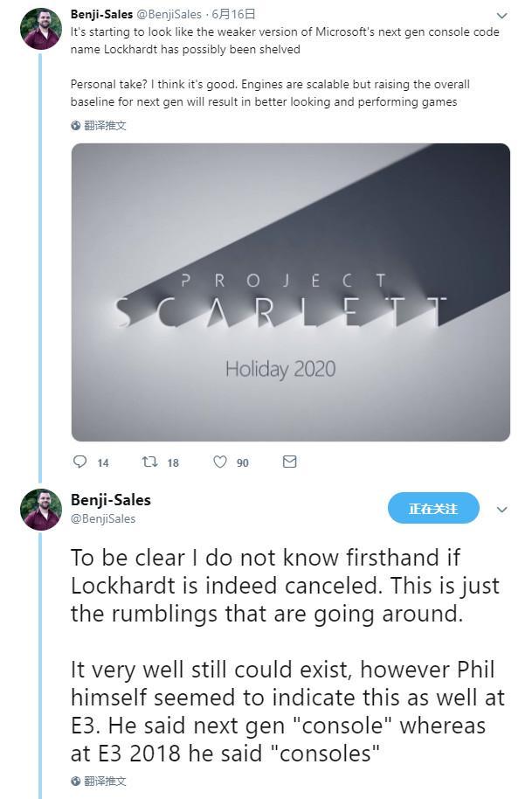Like the tweet using the heart icon
Viewport: 532px width, 799px height.
coord(219,462)
